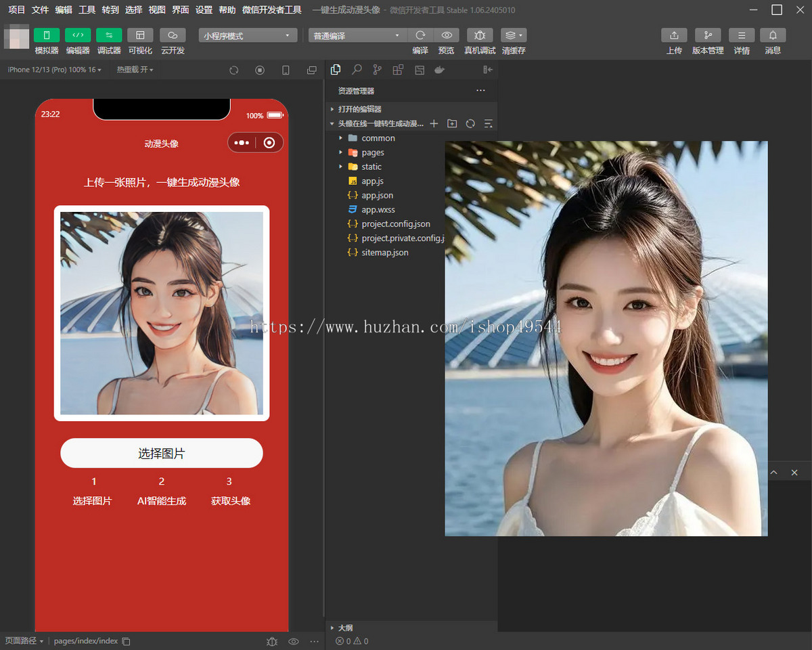Open 版本管理 version control icon
The width and height of the screenshot is (812, 650).
[708, 35]
